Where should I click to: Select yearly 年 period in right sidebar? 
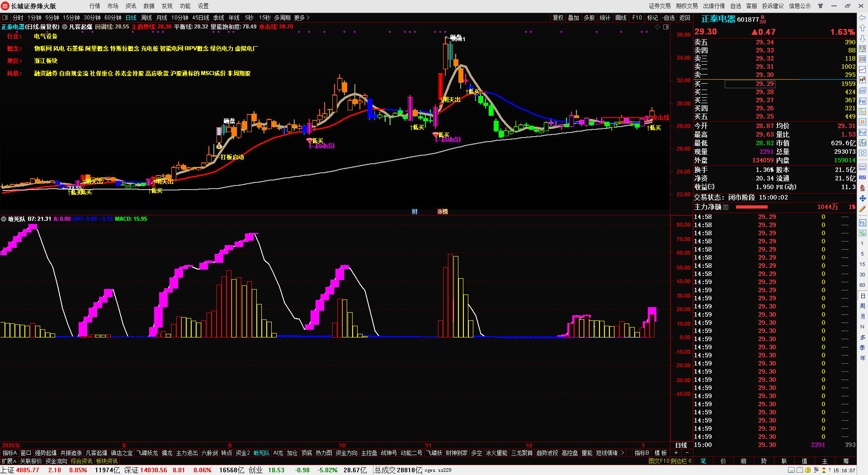tap(862, 358)
